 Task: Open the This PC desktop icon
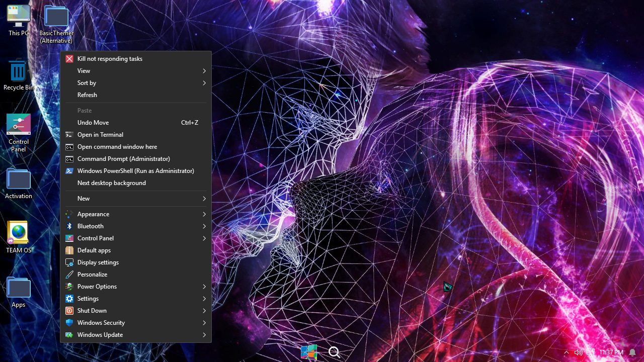(x=19, y=21)
